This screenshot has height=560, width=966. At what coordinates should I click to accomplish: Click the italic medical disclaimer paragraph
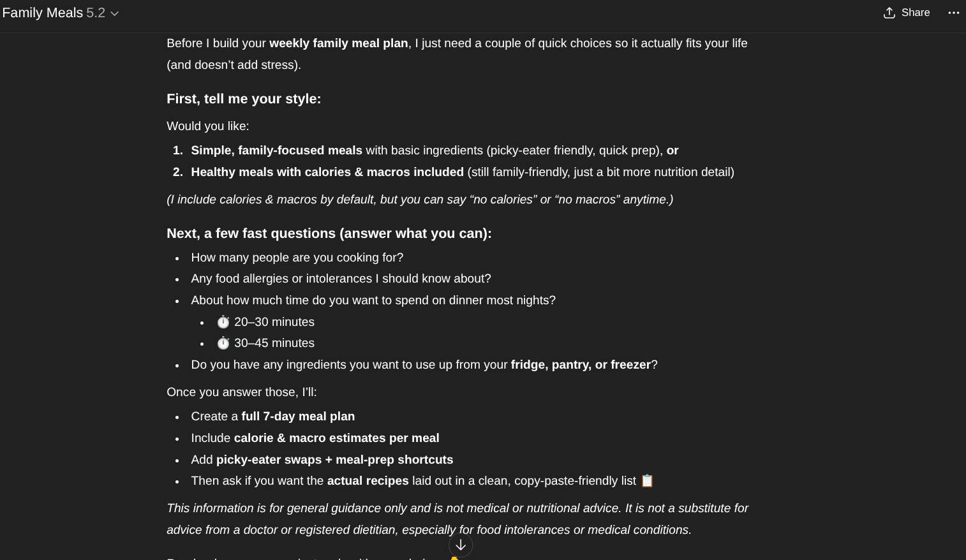coord(457,519)
